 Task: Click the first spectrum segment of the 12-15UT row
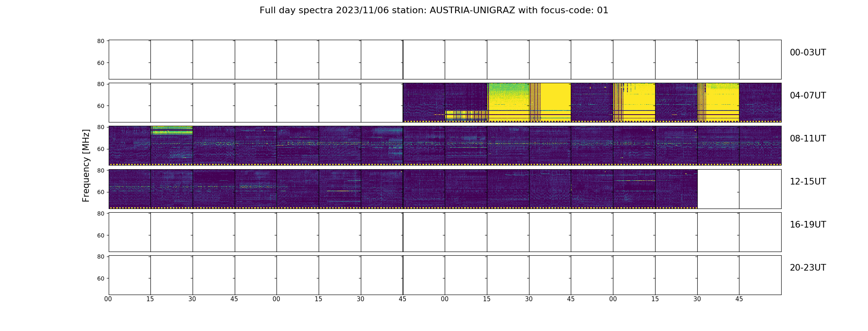[130, 189]
